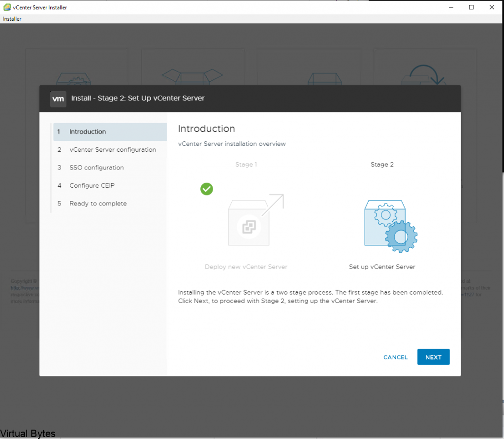This screenshot has width=504, height=439.
Task: Click 'Deploy new vCenter Server' caption
Action: coord(246,267)
